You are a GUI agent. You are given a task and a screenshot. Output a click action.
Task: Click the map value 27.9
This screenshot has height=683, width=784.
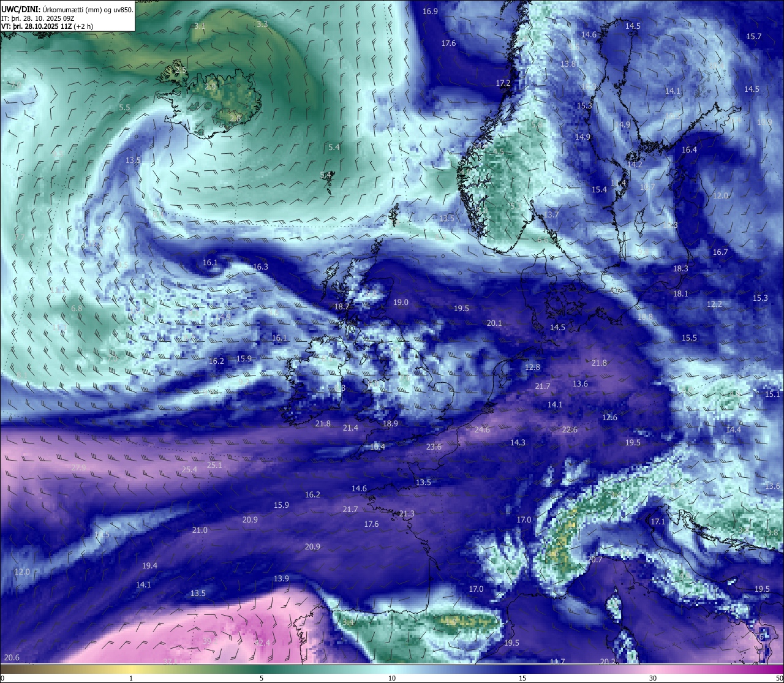coord(78,468)
